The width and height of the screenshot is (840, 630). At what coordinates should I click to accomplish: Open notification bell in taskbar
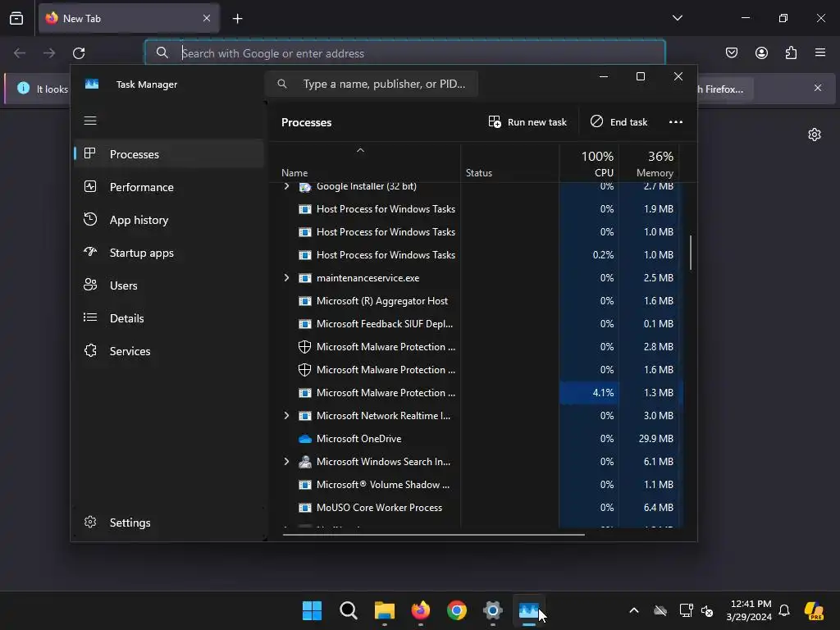[784, 610]
